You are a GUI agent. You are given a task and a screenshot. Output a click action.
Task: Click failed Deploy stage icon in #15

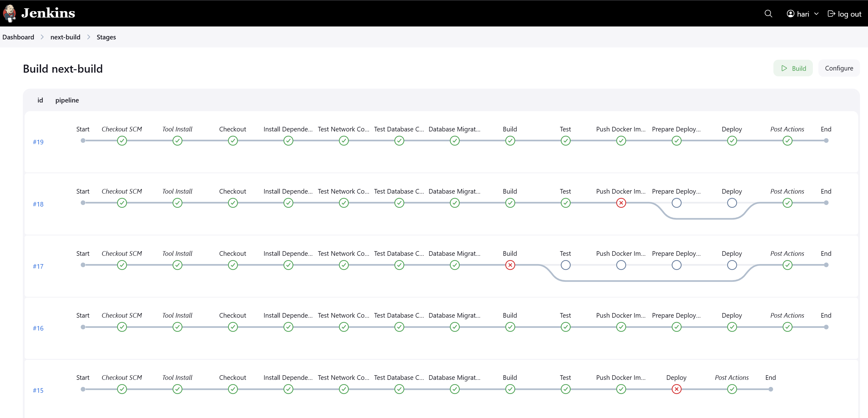click(x=677, y=389)
